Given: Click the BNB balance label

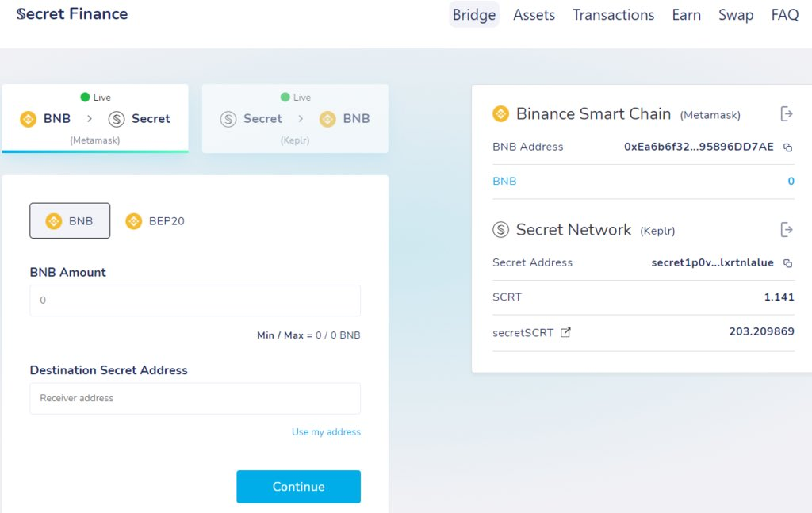Looking at the screenshot, I should coord(504,182).
